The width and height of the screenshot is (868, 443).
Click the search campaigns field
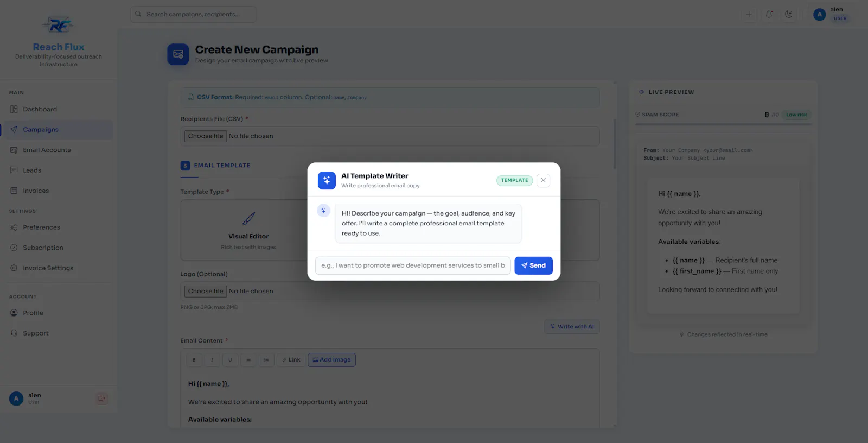point(193,14)
